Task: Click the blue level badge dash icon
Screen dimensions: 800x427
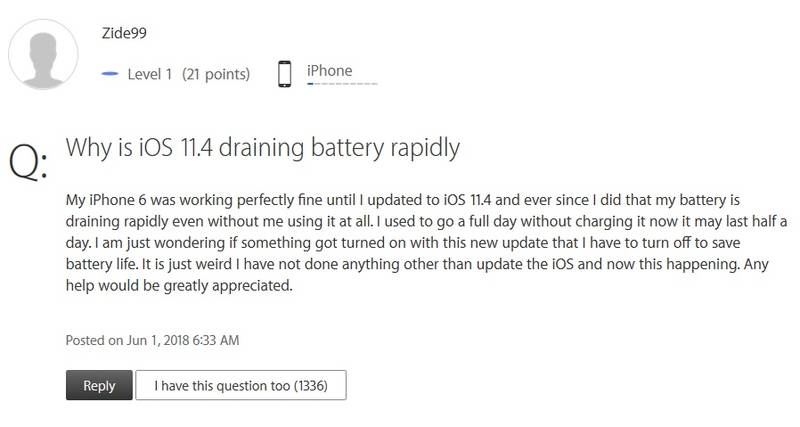Action: [x=110, y=74]
